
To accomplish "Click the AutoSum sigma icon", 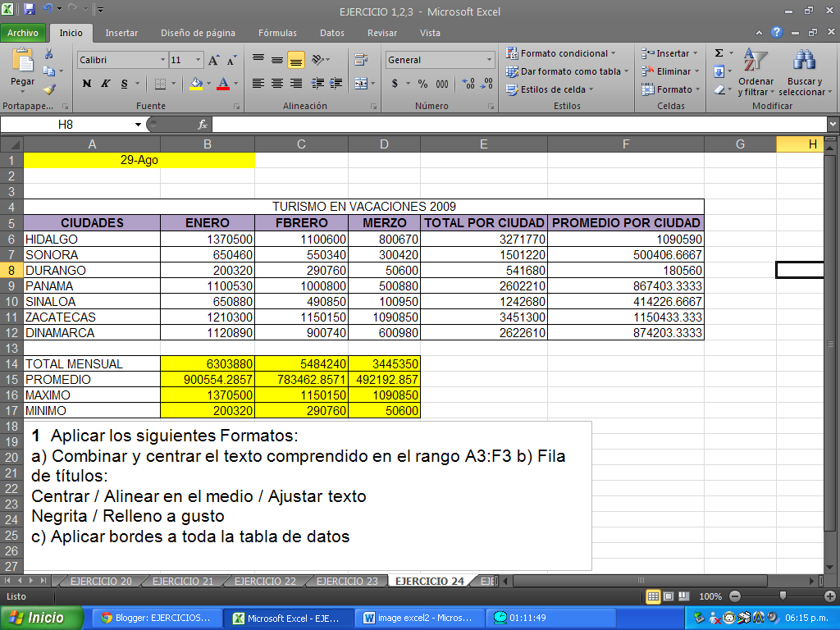I will coord(719,52).
